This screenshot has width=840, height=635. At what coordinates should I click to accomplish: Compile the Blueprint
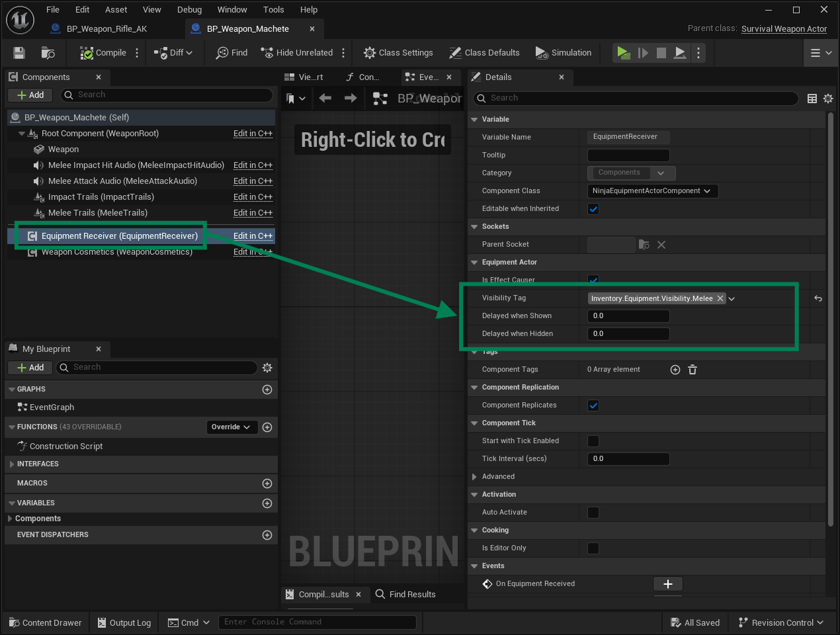point(103,52)
